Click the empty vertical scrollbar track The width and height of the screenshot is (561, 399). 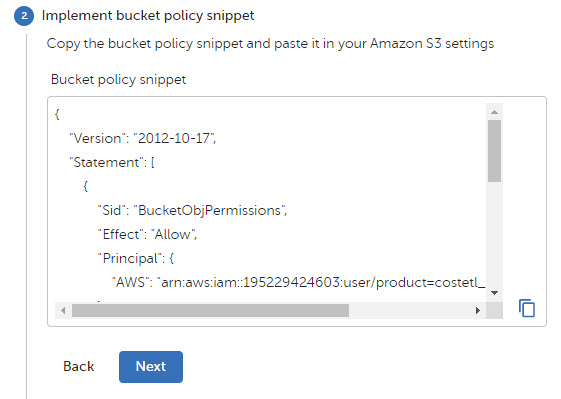(494, 235)
